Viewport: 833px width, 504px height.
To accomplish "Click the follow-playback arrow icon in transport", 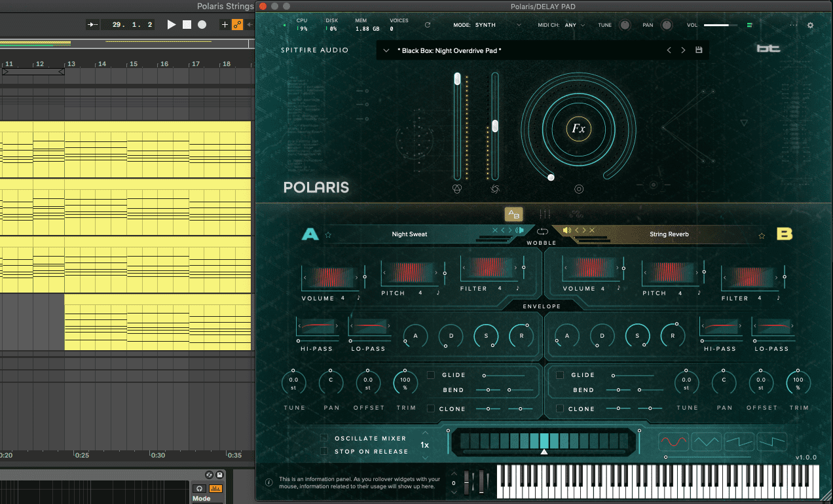I will (92, 24).
